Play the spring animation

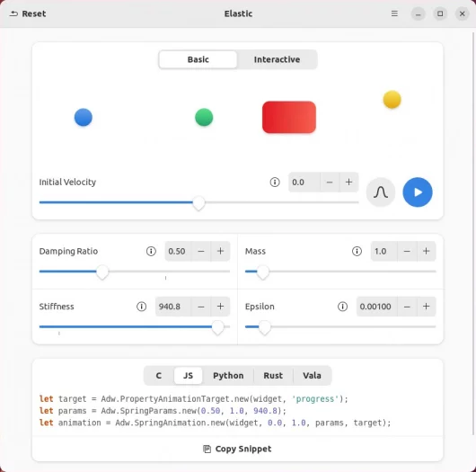[418, 192]
